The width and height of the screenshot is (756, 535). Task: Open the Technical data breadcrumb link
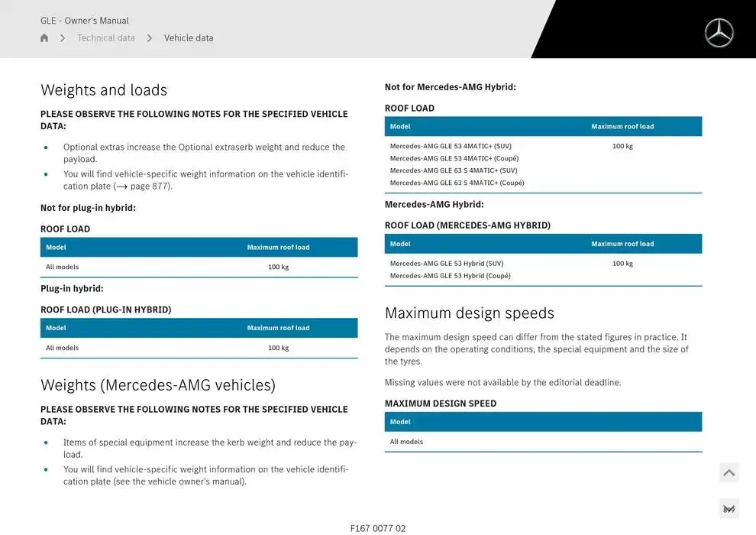click(x=106, y=38)
